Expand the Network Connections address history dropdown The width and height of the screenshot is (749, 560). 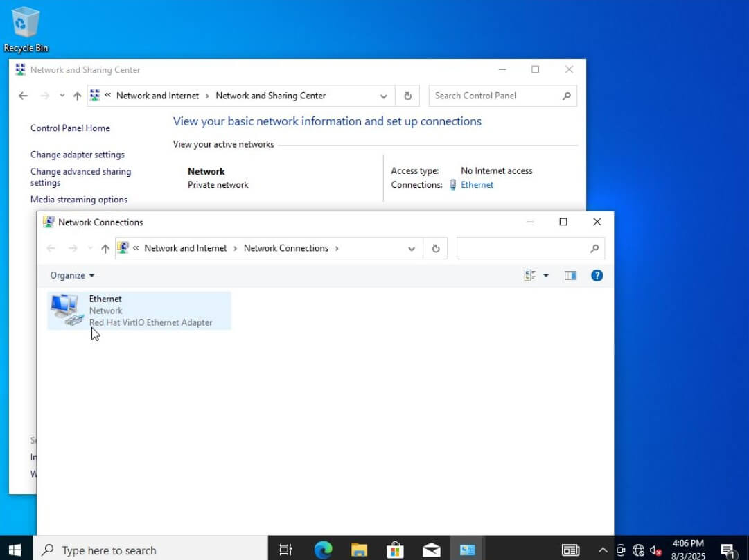(412, 248)
